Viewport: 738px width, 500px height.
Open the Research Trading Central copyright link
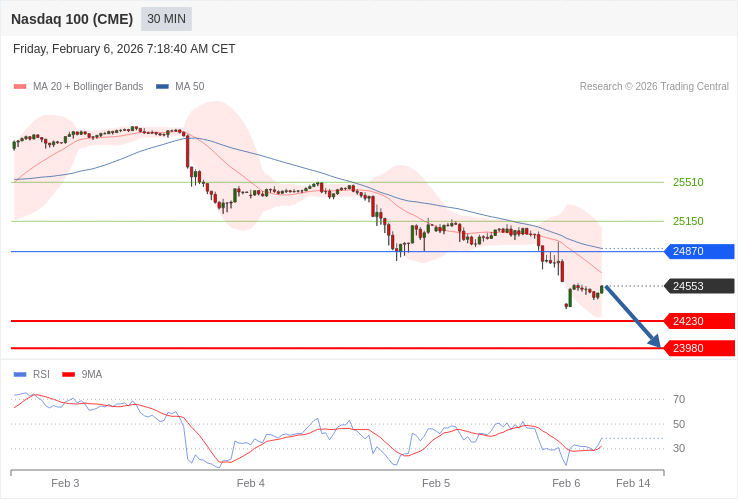(654, 87)
